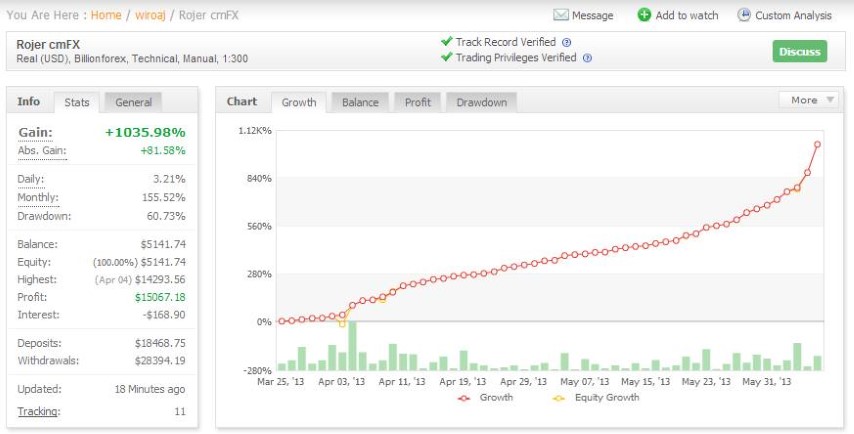This screenshot has width=854, height=434.
Task: Open the wiroaj breadcrumb link
Action: coord(150,15)
